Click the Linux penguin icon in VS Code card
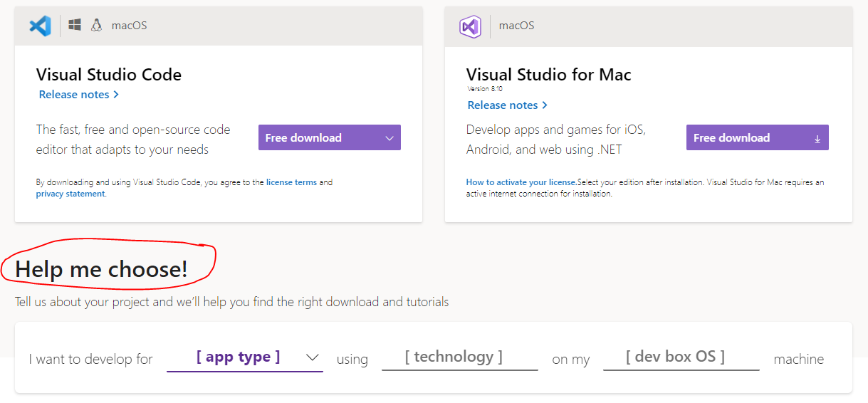868x403 pixels. (96, 26)
